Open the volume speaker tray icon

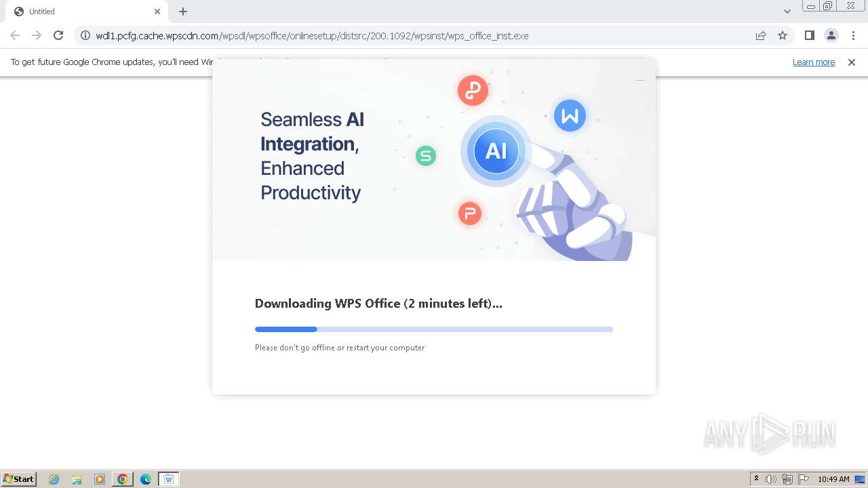coord(771,479)
